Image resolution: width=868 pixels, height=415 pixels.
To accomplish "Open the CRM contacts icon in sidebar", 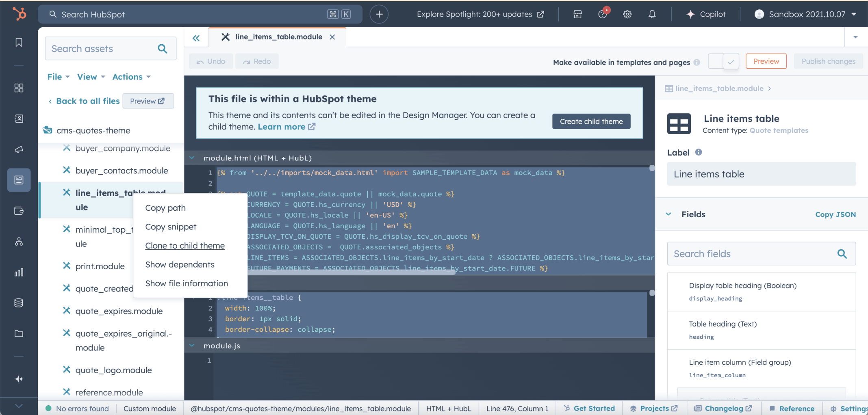I will tap(19, 119).
